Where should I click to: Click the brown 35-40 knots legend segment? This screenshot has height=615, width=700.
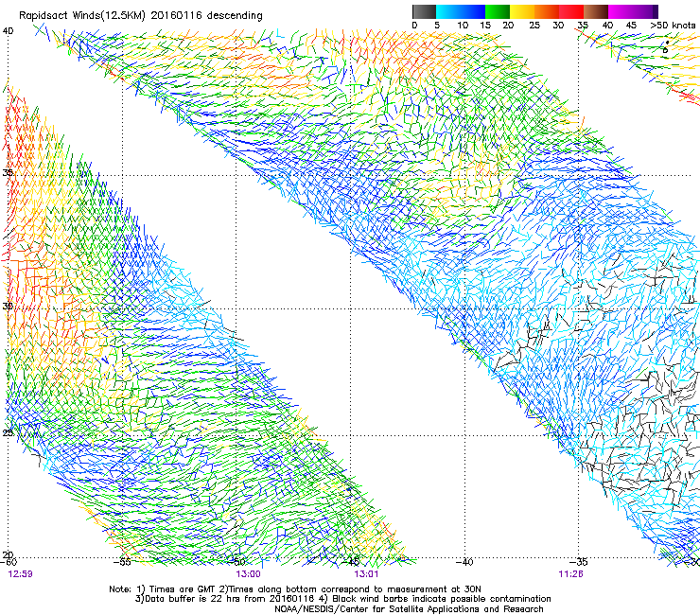click(x=596, y=11)
